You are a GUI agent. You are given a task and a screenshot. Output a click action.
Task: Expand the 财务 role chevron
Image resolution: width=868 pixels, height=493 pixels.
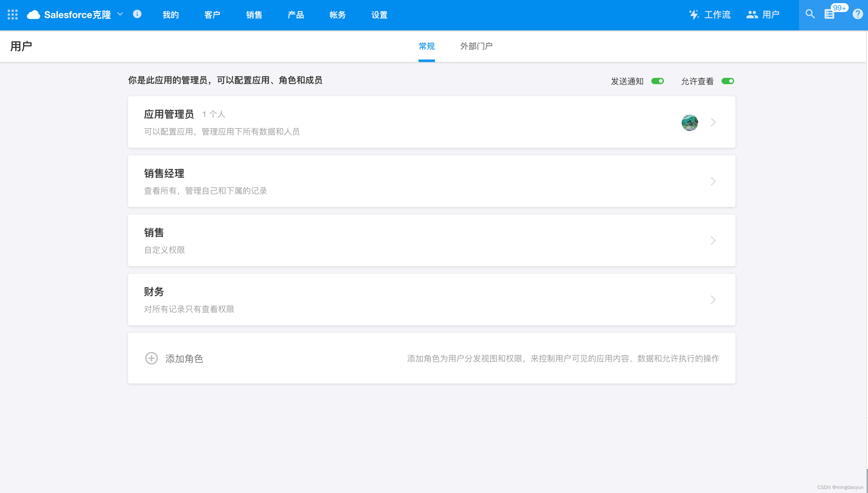(714, 299)
